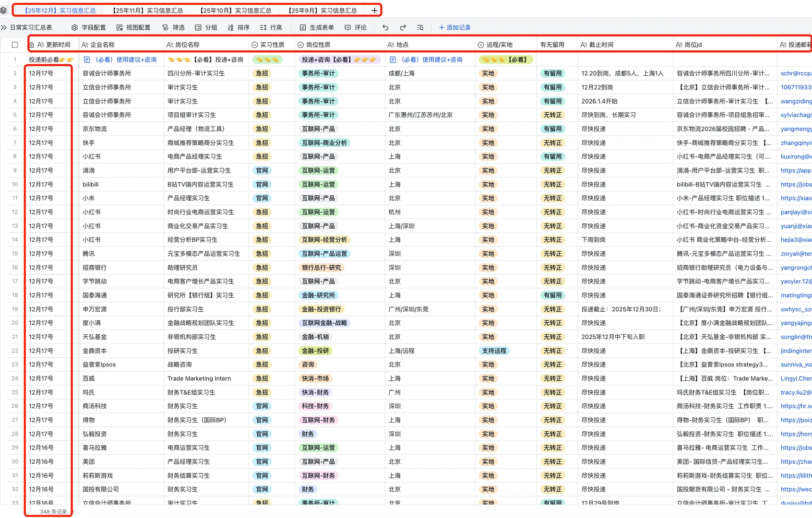Image resolution: width=812 pixels, height=518 pixels.
Task: Select row number 28 selector
Action: coord(15,434)
